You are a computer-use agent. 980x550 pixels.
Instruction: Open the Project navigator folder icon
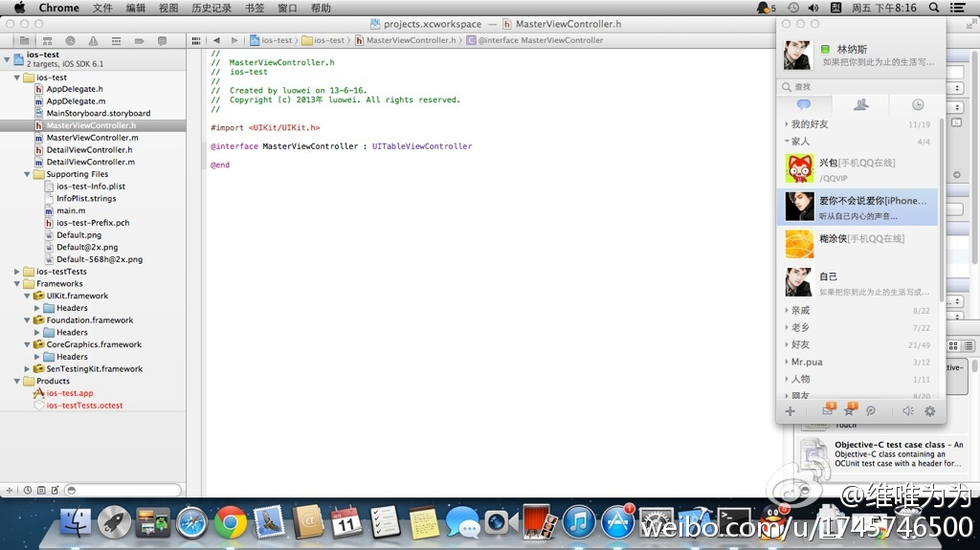[24, 41]
